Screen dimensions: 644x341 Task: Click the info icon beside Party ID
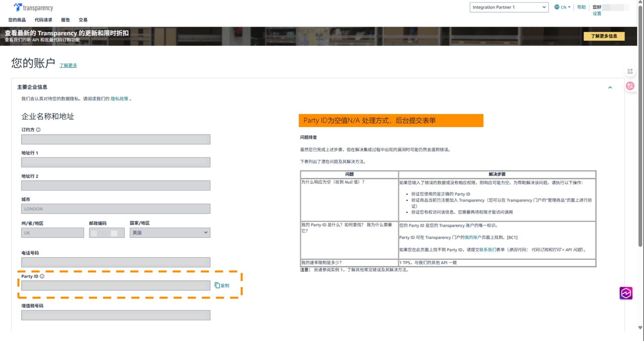(42, 276)
